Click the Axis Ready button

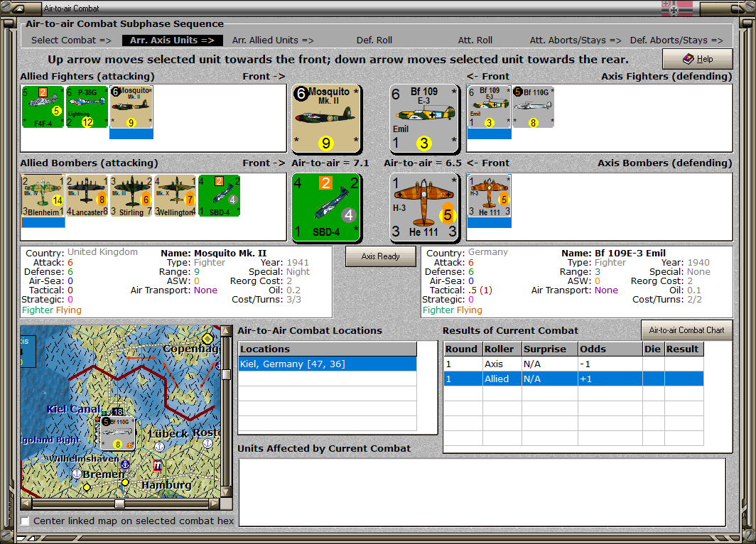coord(380,256)
